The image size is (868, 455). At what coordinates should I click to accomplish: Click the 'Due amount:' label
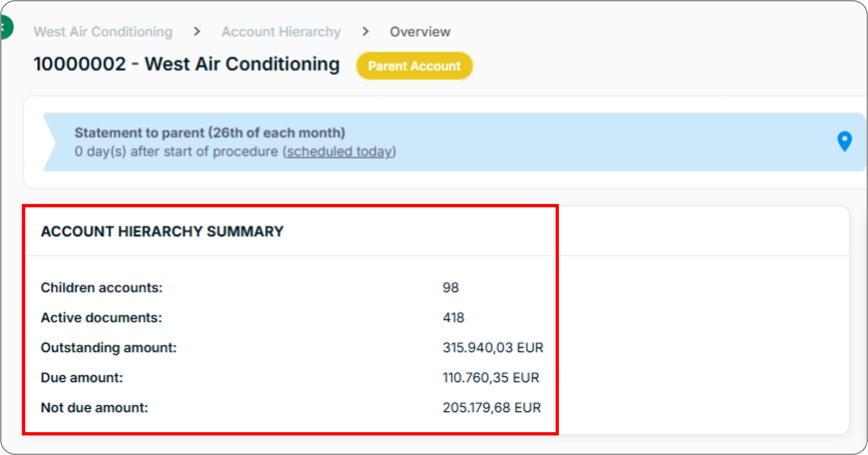pyautogui.click(x=81, y=377)
